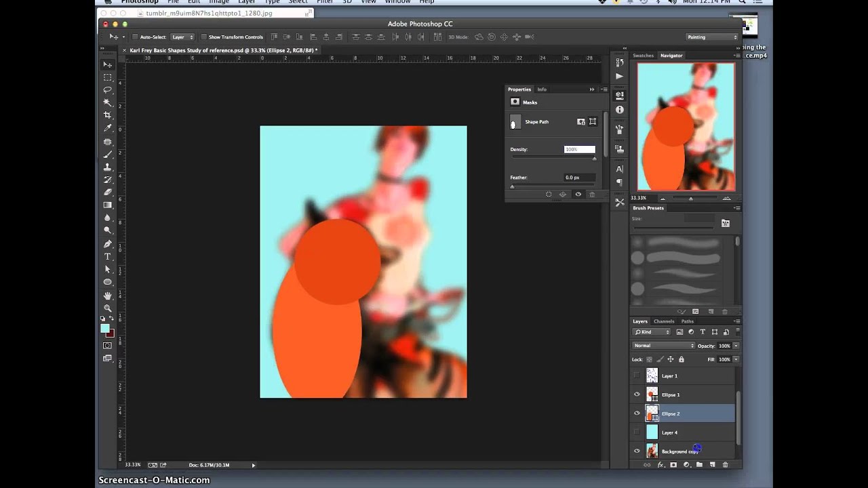
Task: Show Layer 4 visibility box
Action: [x=637, y=432]
